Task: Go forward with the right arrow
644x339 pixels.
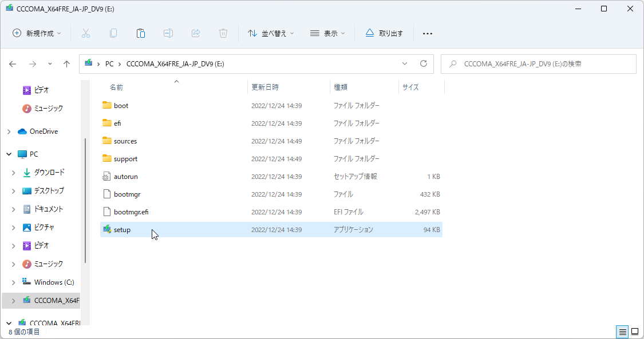Action: coord(33,64)
